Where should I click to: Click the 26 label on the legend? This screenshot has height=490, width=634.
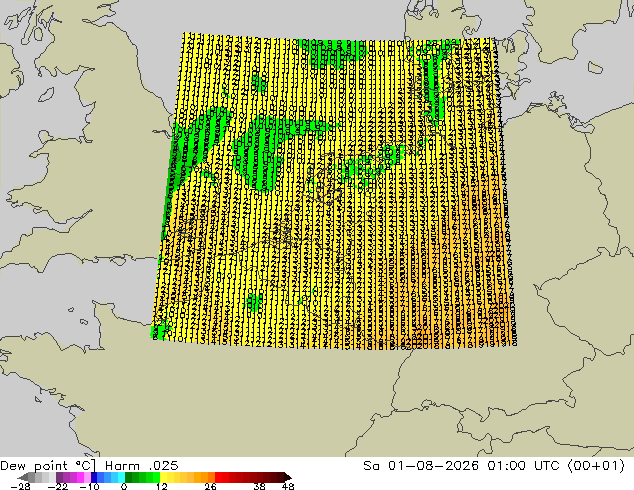pyautogui.click(x=210, y=486)
